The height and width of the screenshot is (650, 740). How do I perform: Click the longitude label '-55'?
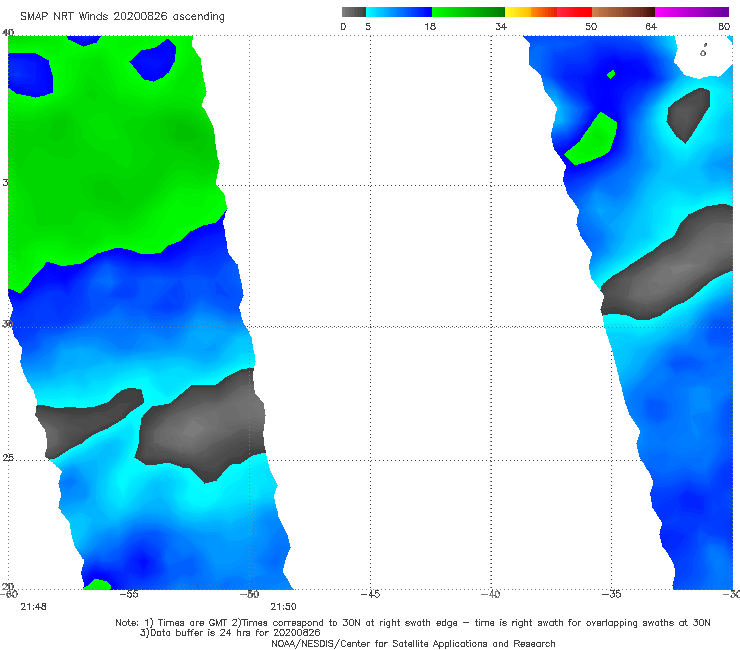(129, 594)
